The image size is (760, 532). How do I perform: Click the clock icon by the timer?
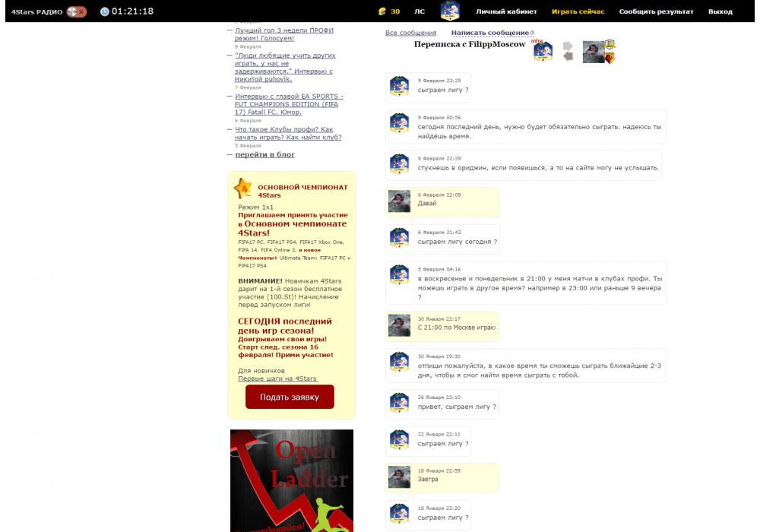[x=104, y=11]
